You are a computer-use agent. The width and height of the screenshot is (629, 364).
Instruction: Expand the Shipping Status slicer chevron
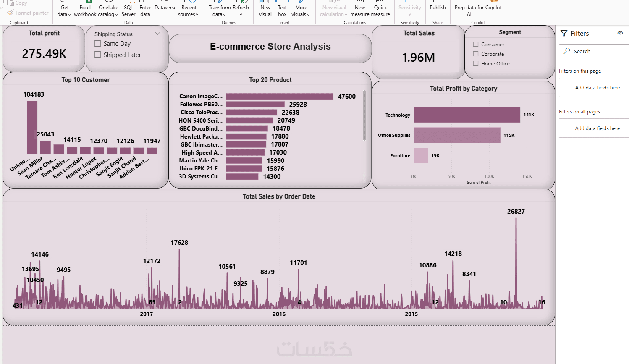tap(157, 34)
